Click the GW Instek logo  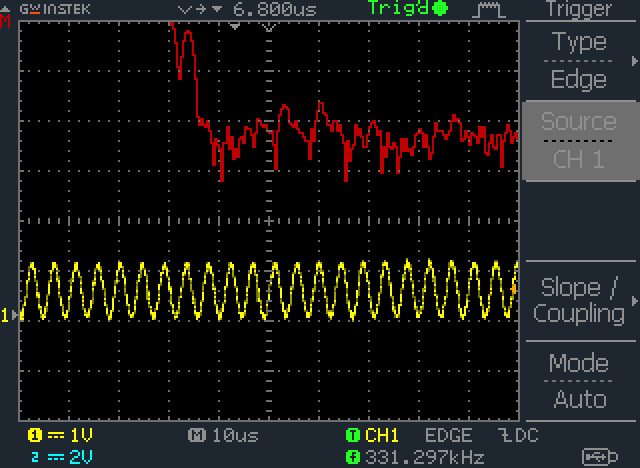pyautogui.click(x=55, y=9)
